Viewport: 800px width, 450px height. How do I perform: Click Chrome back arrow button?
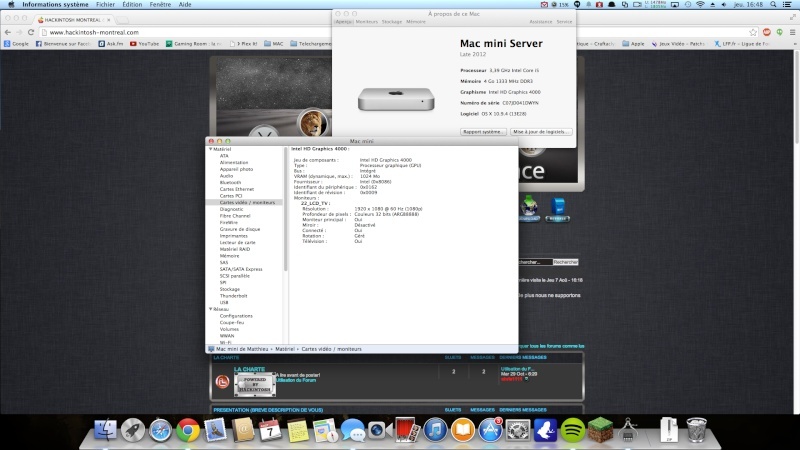(8, 32)
